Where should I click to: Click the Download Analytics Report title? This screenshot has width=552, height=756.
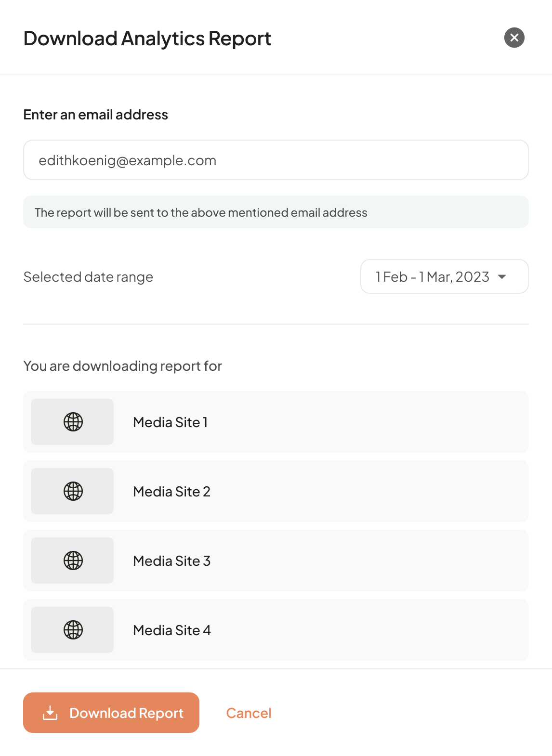point(147,39)
